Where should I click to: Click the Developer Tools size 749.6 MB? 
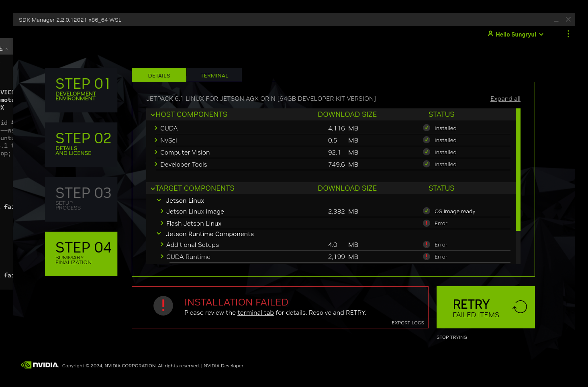click(343, 165)
